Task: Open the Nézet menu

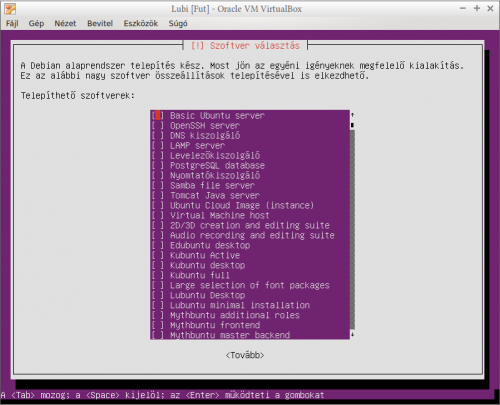Action: pyautogui.click(x=65, y=23)
